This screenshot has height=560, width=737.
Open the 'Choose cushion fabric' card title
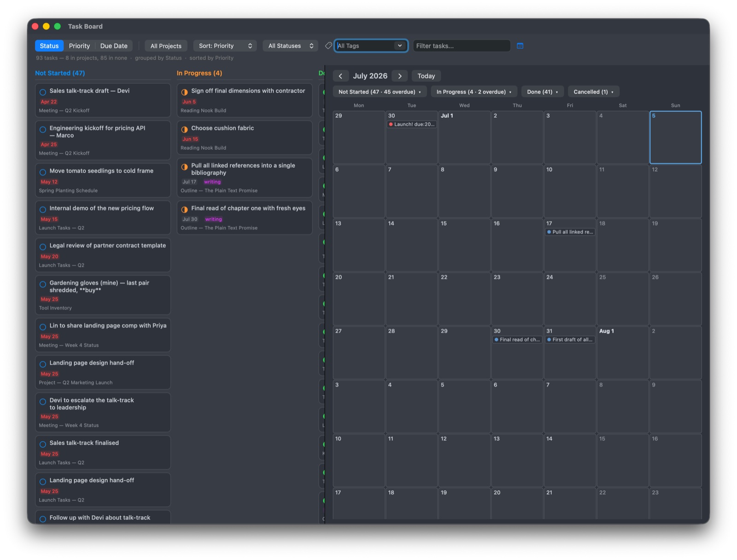[222, 128]
